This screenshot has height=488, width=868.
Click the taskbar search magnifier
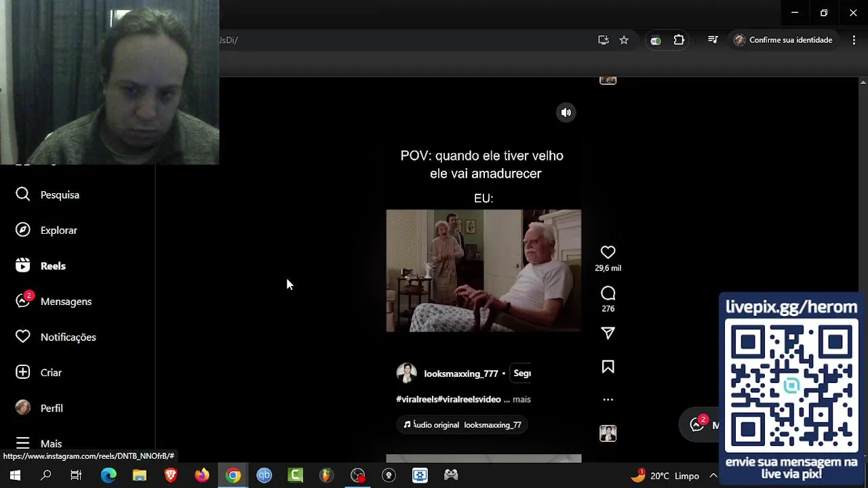(x=45, y=476)
